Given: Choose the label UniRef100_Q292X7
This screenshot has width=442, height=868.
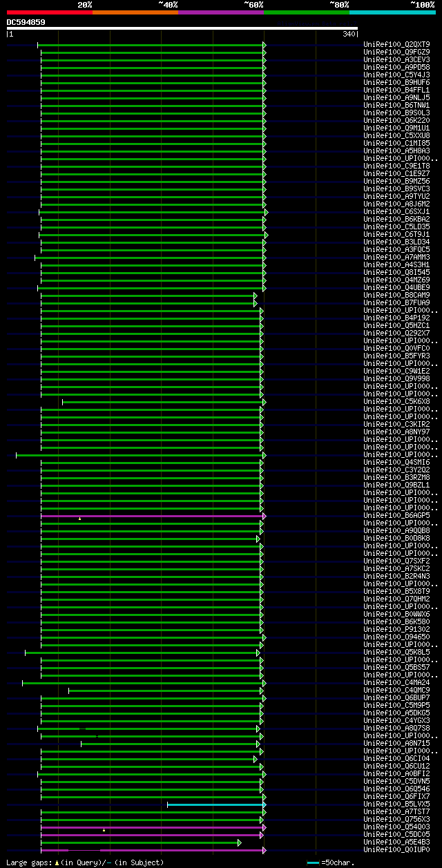Looking at the screenshot, I should 396,333.
